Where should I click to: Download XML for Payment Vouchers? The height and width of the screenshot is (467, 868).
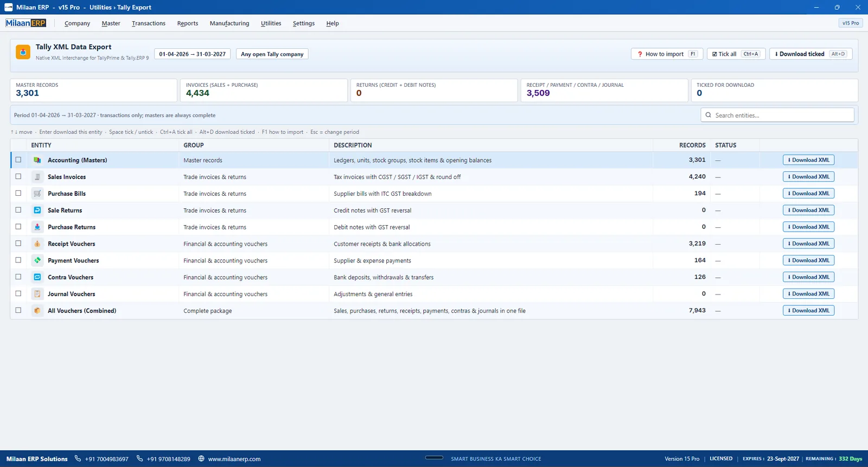[x=808, y=260]
